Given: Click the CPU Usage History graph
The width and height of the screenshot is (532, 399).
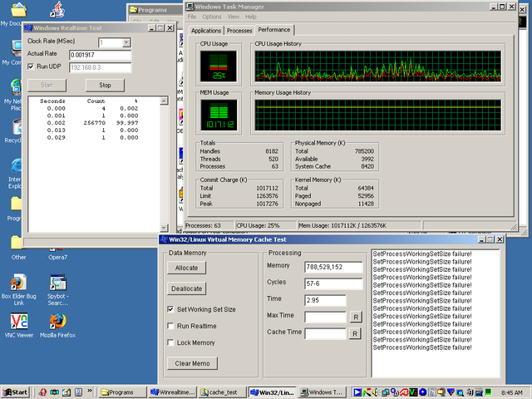Looking at the screenshot, I should click(377, 66).
